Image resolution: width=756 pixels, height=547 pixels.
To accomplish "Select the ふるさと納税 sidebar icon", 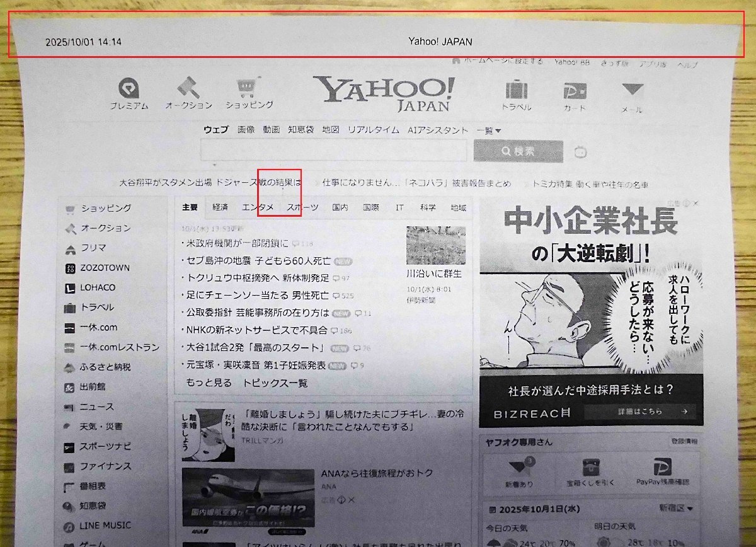I will coord(69,367).
